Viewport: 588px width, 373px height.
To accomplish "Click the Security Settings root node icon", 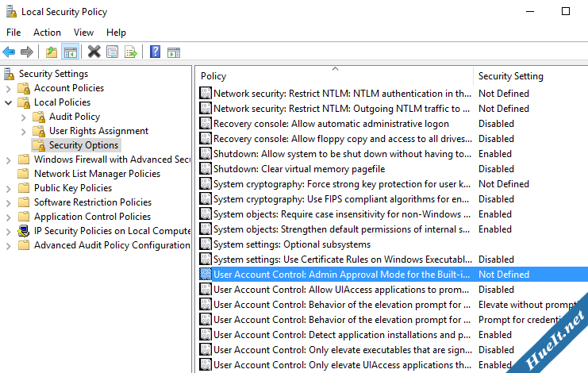I will coord(10,74).
